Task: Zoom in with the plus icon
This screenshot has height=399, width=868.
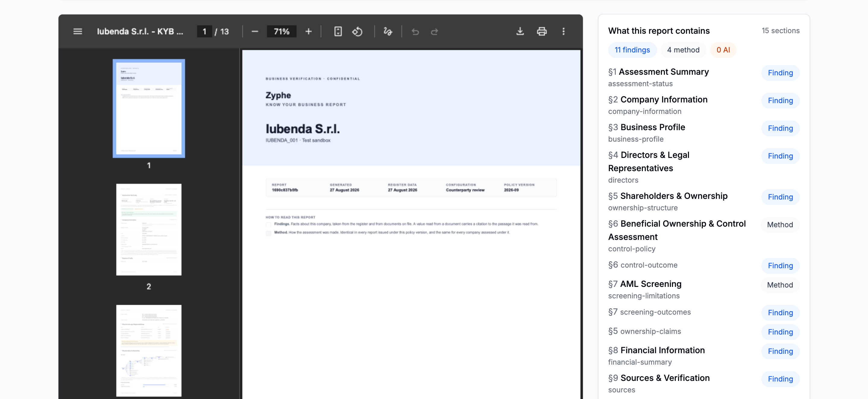Action: tap(308, 31)
